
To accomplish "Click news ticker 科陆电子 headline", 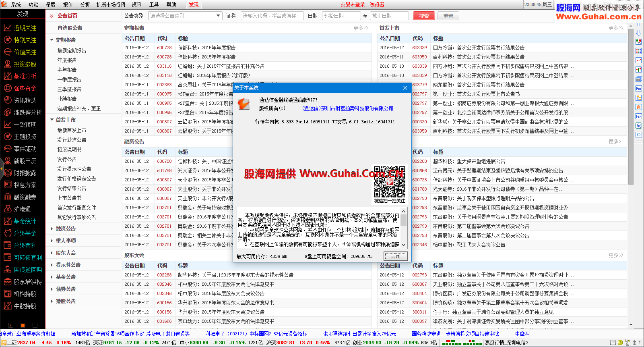I will (x=256, y=334).
